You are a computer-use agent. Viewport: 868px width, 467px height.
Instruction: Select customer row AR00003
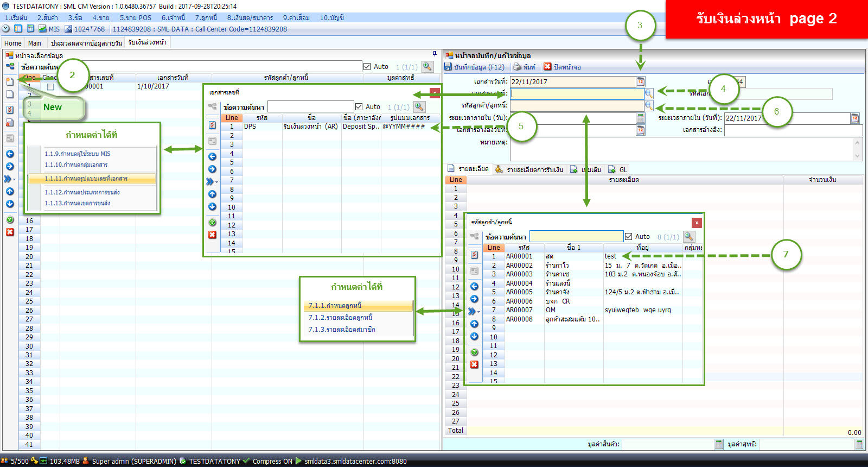[x=593, y=274]
